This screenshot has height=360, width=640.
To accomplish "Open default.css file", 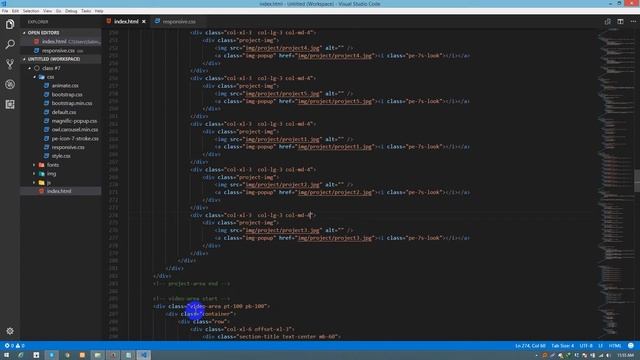I will point(64,112).
